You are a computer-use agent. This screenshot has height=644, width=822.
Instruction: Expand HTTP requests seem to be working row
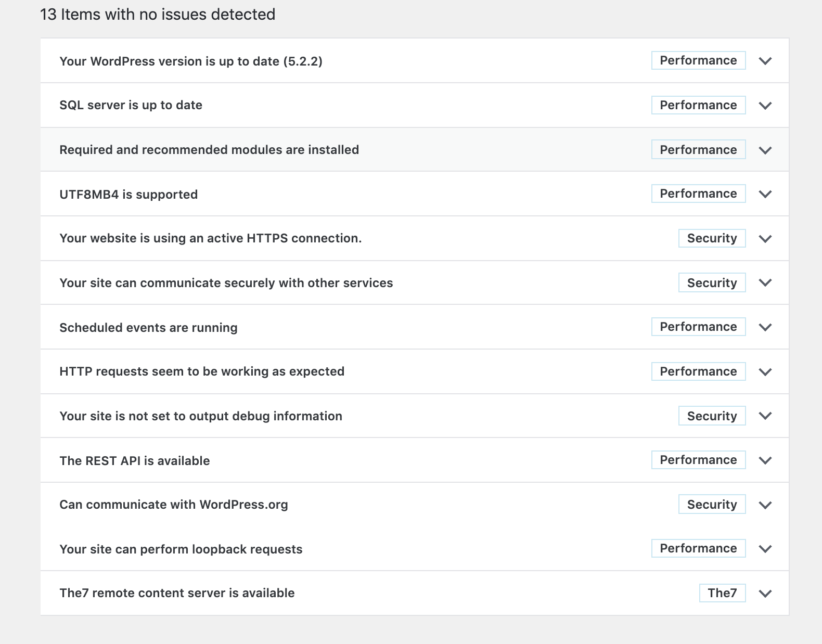coord(765,372)
